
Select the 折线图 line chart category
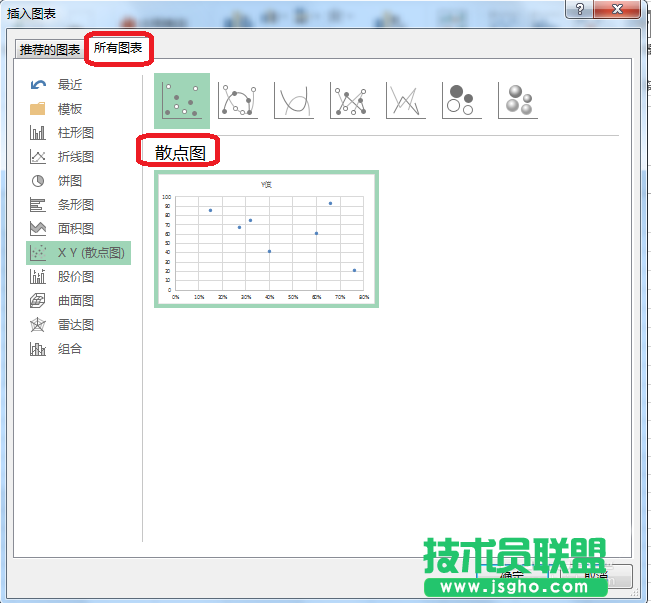(x=78, y=157)
